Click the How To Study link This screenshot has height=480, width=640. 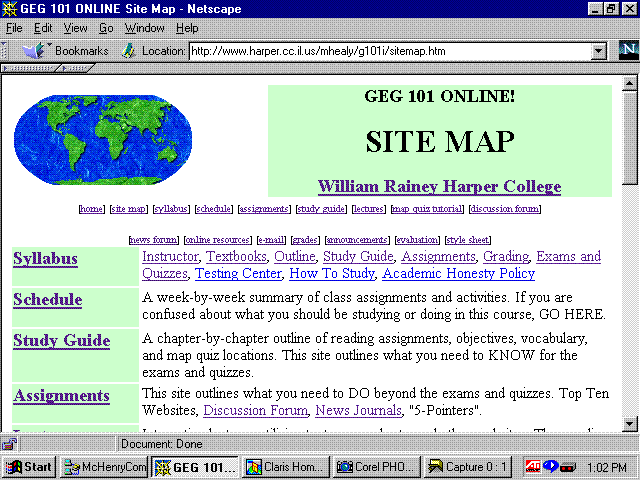[x=332, y=273]
